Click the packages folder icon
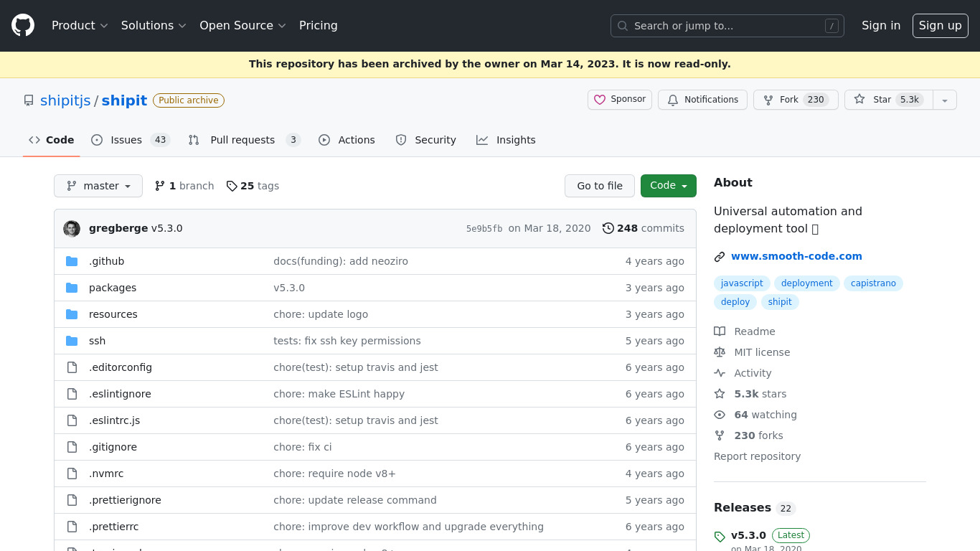The width and height of the screenshot is (980, 551). point(72,288)
